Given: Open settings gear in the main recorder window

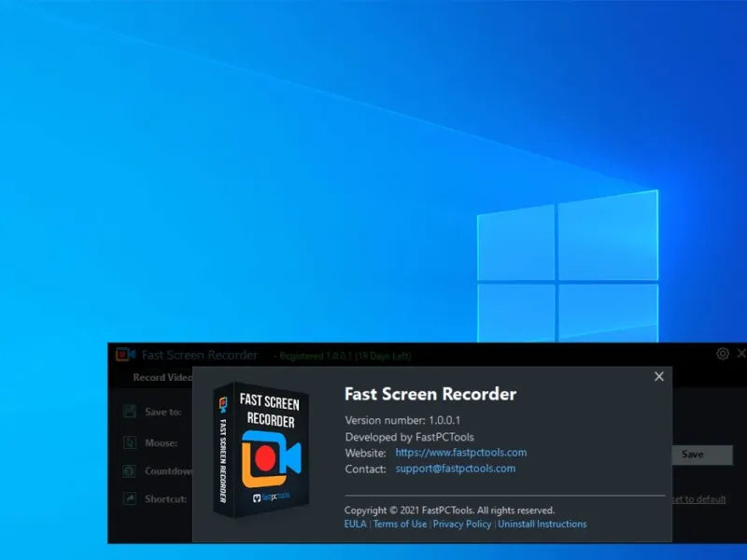Looking at the screenshot, I should click(x=722, y=354).
